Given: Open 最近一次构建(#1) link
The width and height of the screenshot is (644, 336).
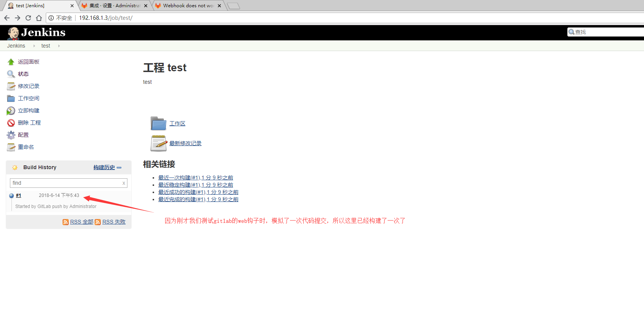Looking at the screenshot, I should pos(196,178).
